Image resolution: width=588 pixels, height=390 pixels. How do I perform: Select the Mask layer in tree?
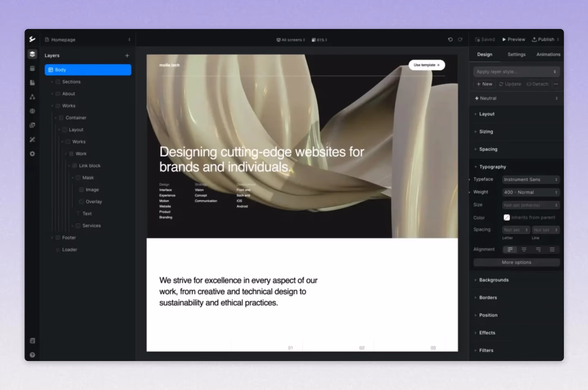click(x=88, y=178)
